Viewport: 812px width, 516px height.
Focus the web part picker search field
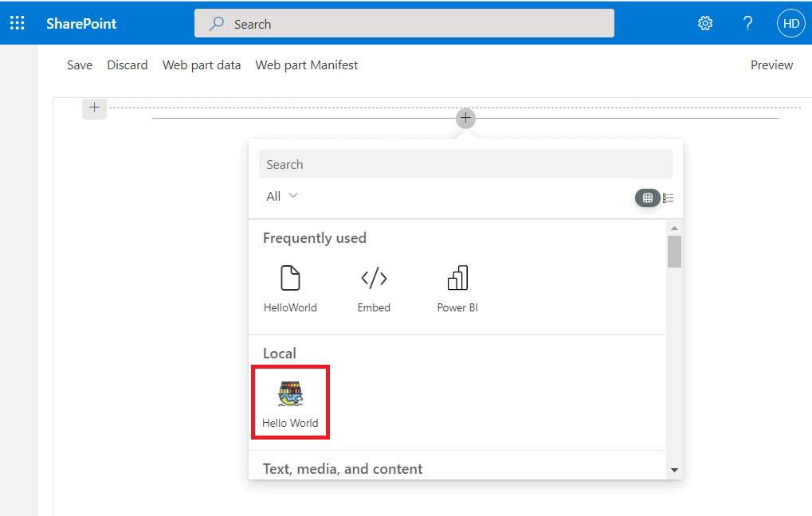[x=465, y=165]
